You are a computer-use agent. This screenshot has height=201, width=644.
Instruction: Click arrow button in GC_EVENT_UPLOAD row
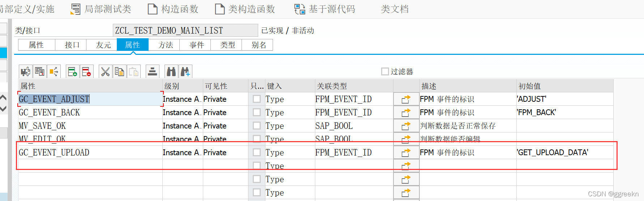(406, 153)
